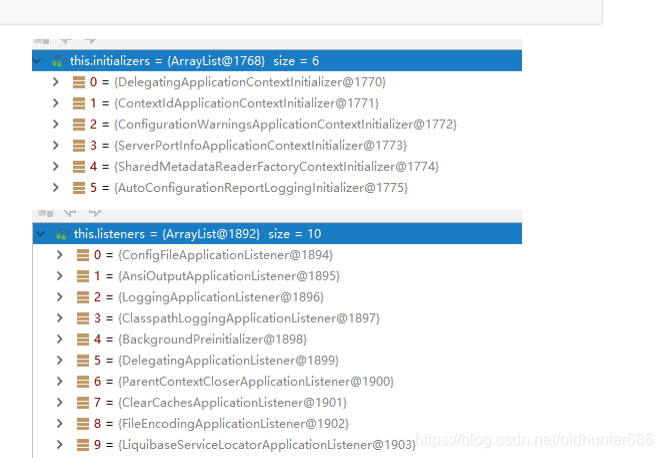Click the watch glasses icon beside this.listeners
663x458 pixels.
pyautogui.click(x=62, y=234)
